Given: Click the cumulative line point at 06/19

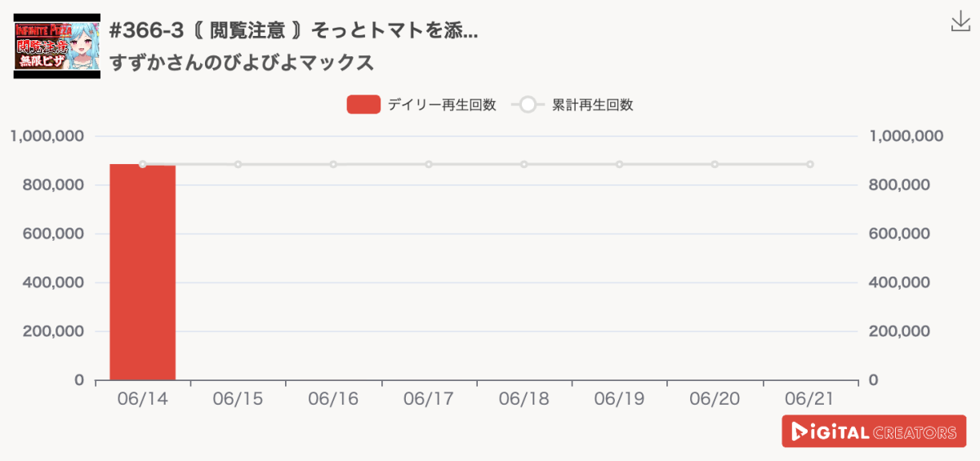Looking at the screenshot, I should (x=620, y=164).
